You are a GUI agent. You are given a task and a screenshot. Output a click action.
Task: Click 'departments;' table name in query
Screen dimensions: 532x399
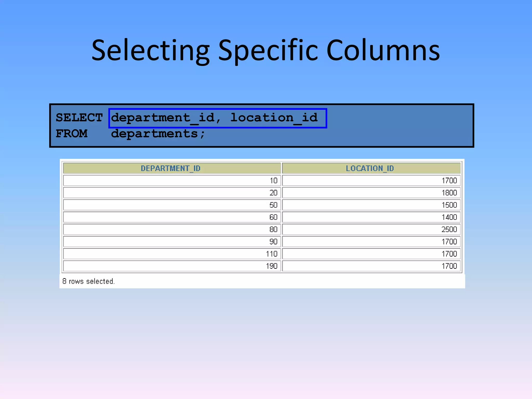tap(158, 134)
